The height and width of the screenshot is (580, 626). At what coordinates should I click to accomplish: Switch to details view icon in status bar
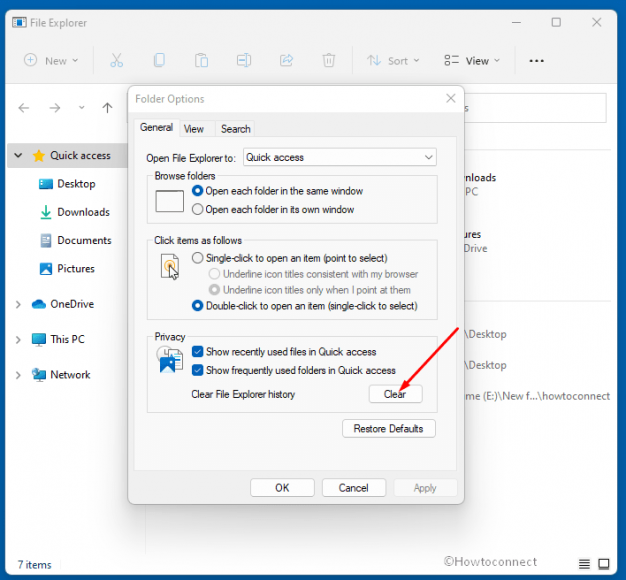[584, 564]
